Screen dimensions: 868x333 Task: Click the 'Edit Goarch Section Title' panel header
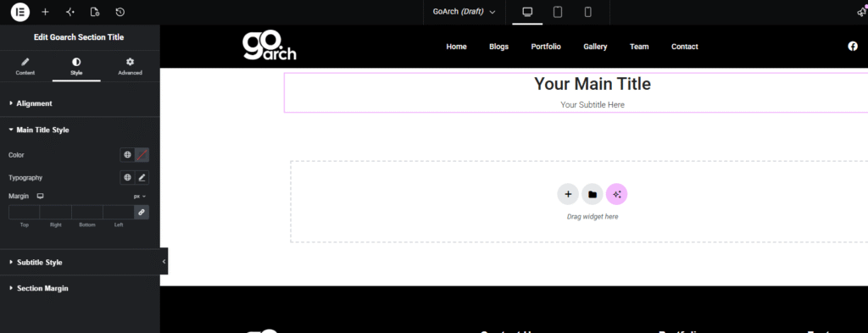click(79, 37)
